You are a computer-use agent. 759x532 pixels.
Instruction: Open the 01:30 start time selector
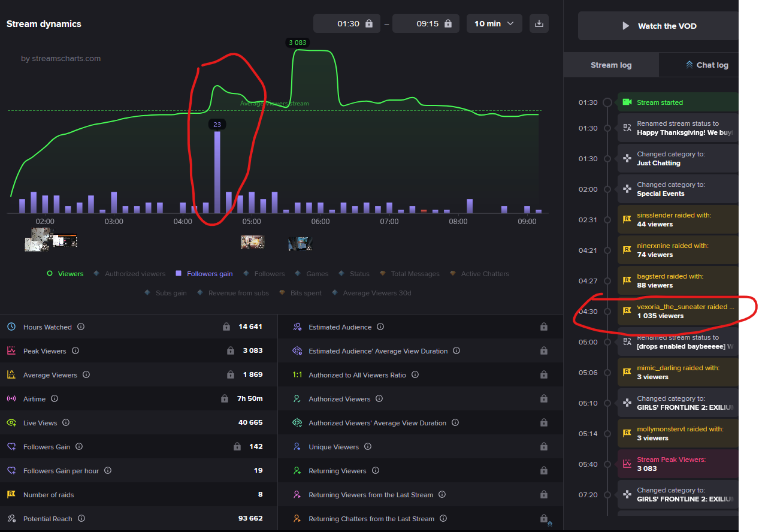click(x=347, y=24)
